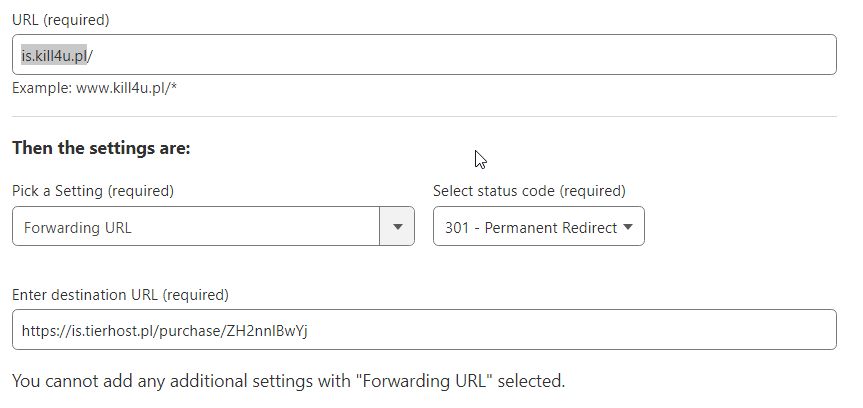Click the "Enter destination URL (required)" label

tap(120, 295)
